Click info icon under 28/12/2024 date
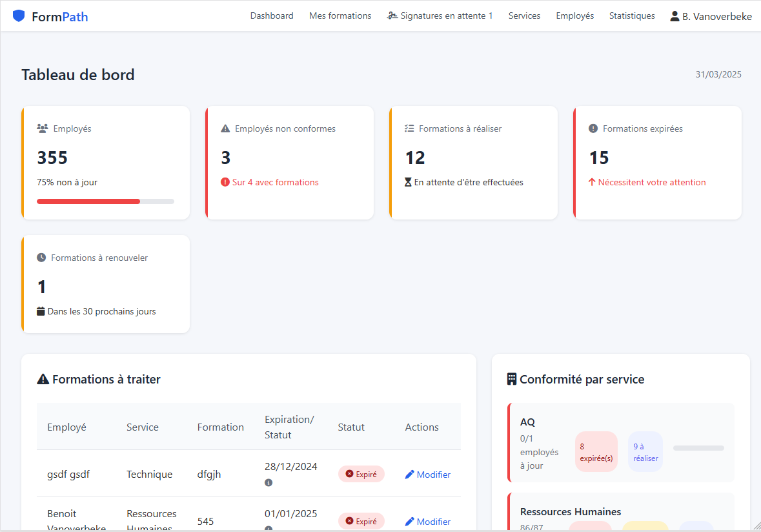The image size is (761, 532). tap(269, 482)
